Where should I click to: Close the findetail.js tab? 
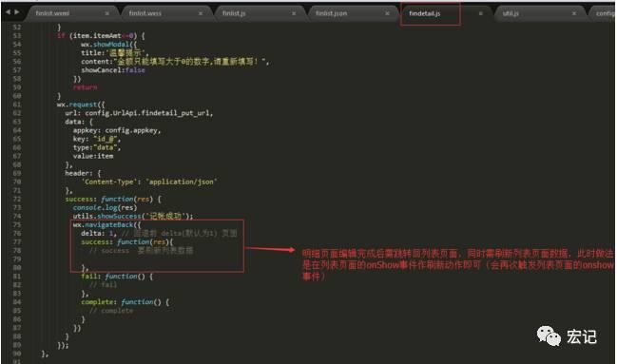click(480, 13)
